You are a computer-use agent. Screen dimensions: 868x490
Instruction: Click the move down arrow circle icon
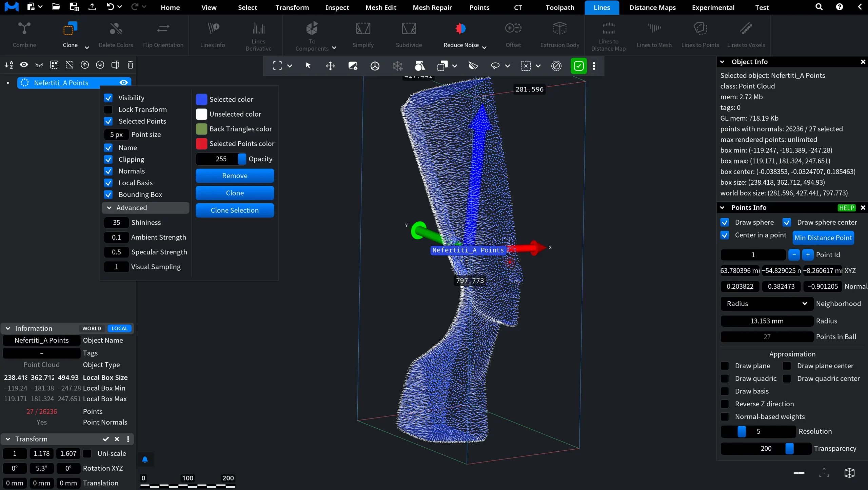pos(100,65)
